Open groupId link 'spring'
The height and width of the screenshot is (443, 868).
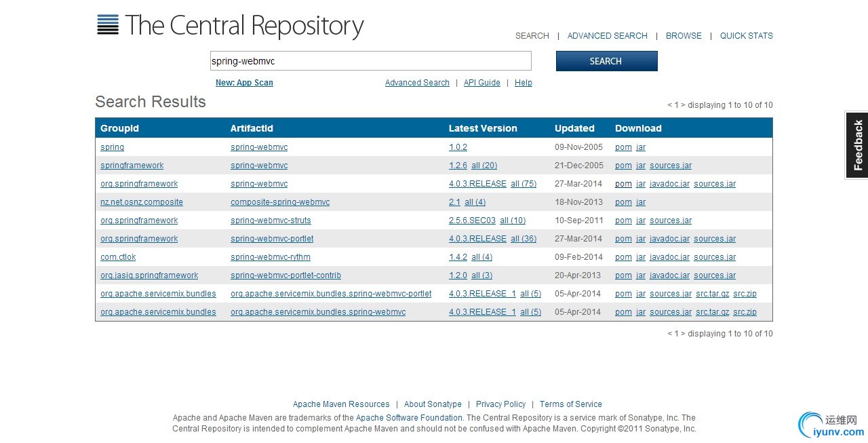(x=112, y=147)
